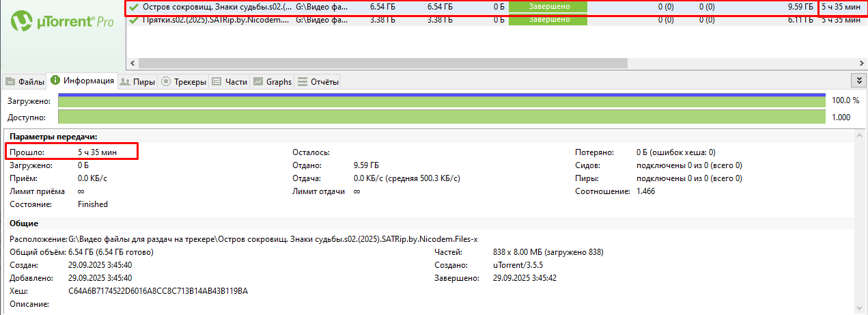The height and width of the screenshot is (315, 868).
Task: Click the µTorrent Pro logo
Action: coord(62,21)
